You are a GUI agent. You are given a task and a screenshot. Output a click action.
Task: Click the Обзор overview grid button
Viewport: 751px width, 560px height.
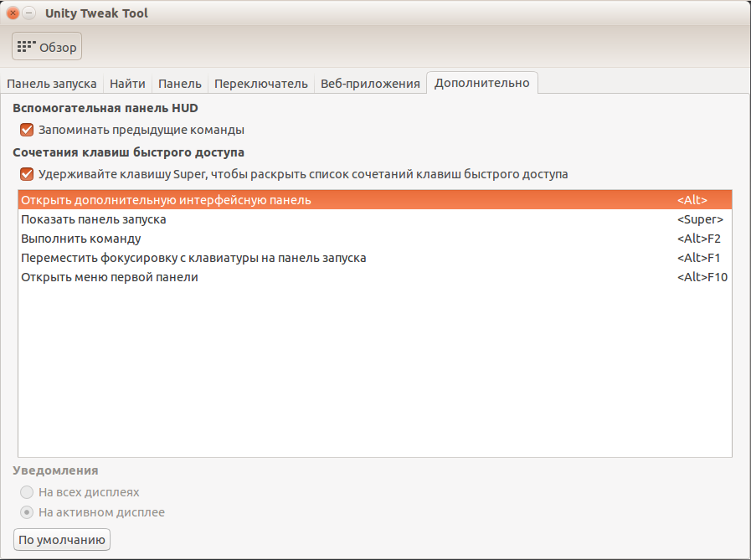[47, 47]
